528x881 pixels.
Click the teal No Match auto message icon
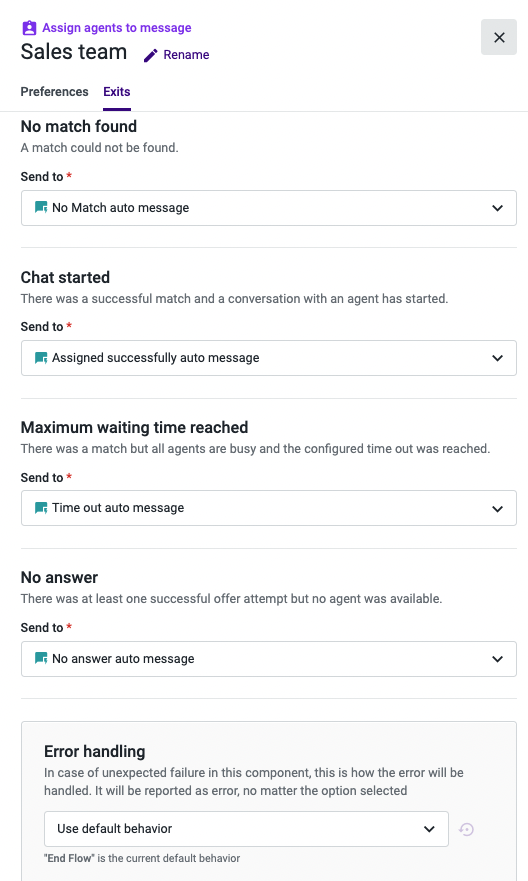point(41,207)
